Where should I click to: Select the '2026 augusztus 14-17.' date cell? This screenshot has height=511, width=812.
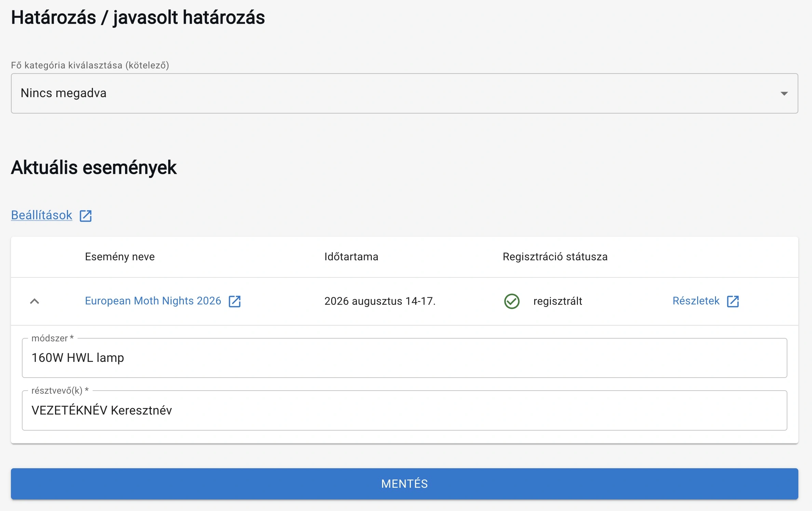point(380,301)
